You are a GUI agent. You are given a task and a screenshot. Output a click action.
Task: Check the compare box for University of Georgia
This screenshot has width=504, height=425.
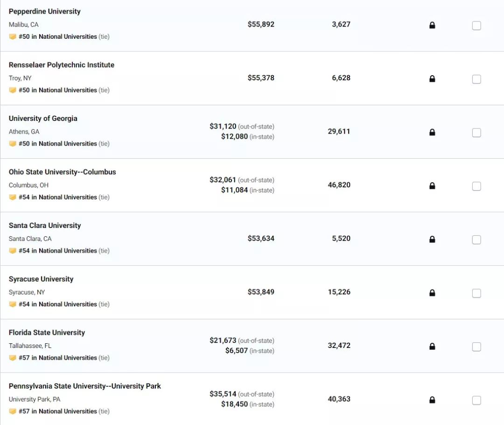[476, 133]
